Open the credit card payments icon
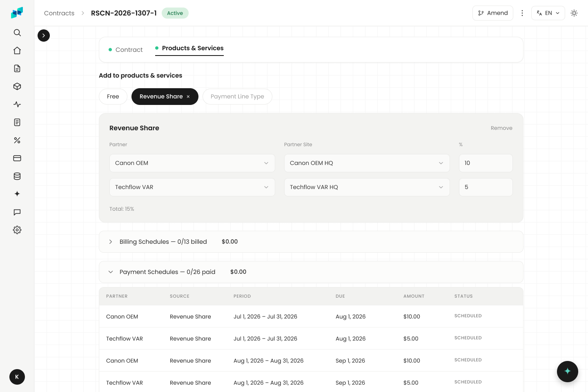588x392 pixels. tap(17, 158)
